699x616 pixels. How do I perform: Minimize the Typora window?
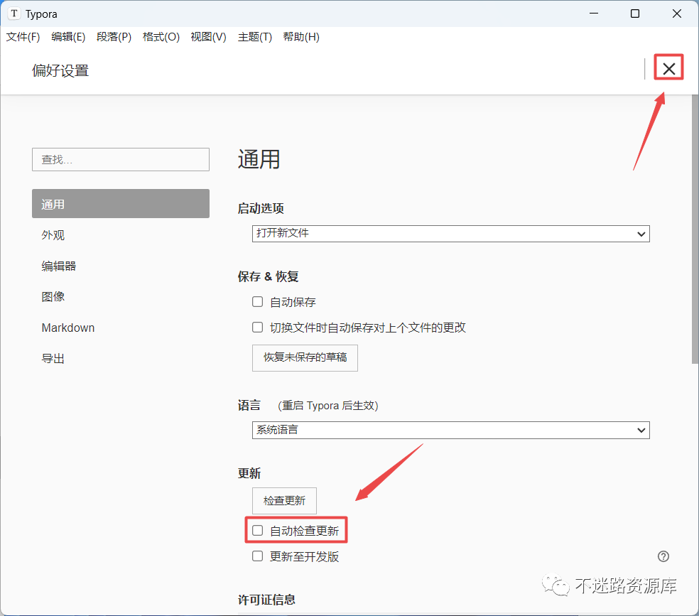(594, 13)
